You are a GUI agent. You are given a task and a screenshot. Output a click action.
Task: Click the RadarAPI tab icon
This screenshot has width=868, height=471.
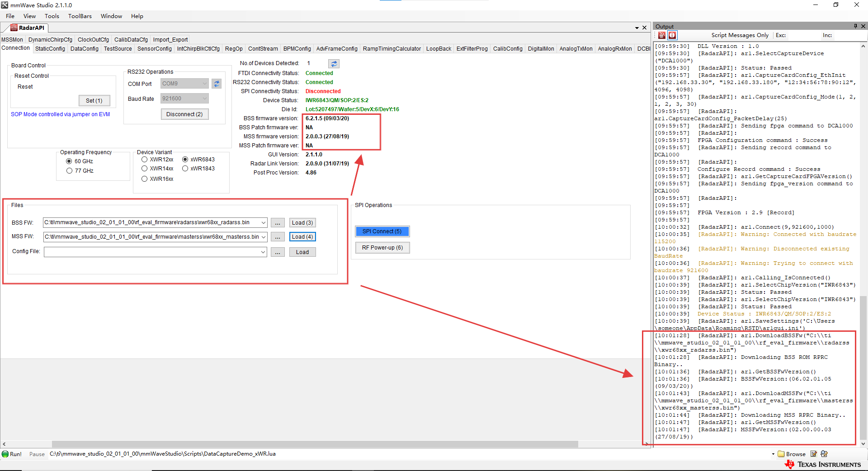[x=14, y=28]
